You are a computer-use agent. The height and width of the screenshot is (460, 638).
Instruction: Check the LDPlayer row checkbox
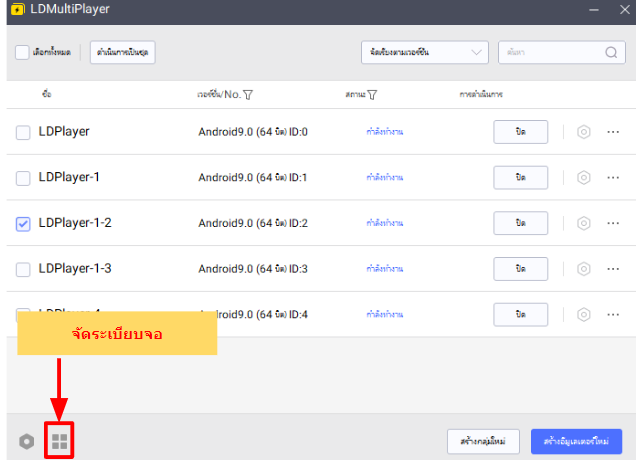tap(23, 132)
